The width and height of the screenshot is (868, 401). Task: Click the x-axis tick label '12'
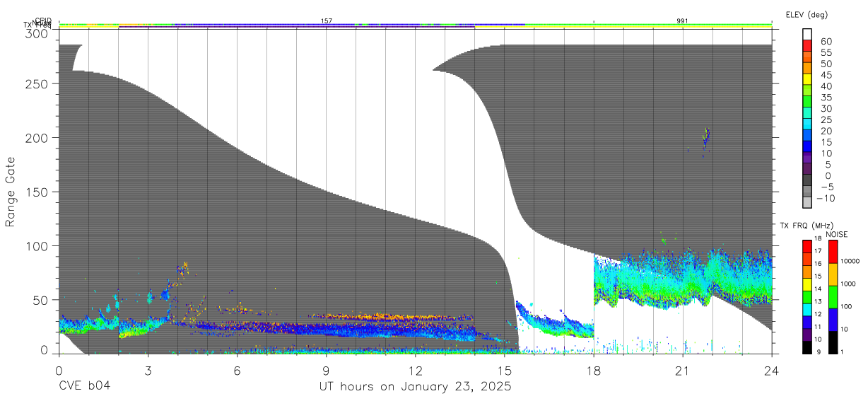[415, 371]
